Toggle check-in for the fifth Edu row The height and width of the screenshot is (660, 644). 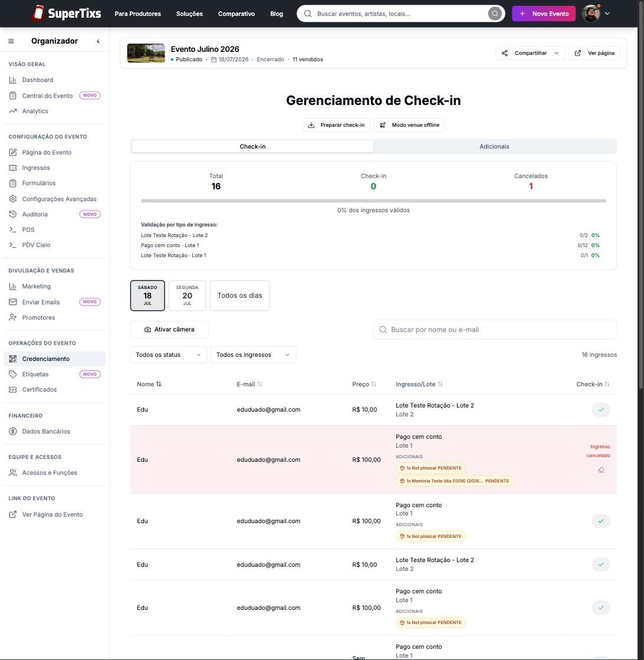(x=600, y=608)
